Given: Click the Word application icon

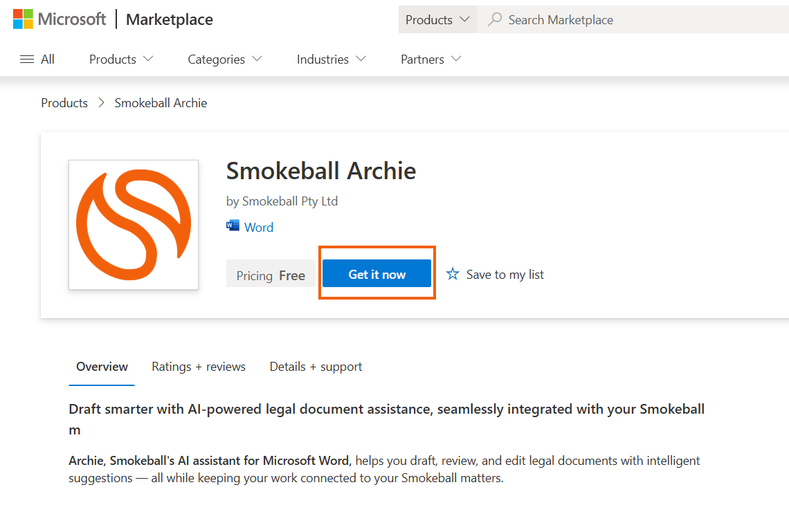Looking at the screenshot, I should click(x=233, y=226).
